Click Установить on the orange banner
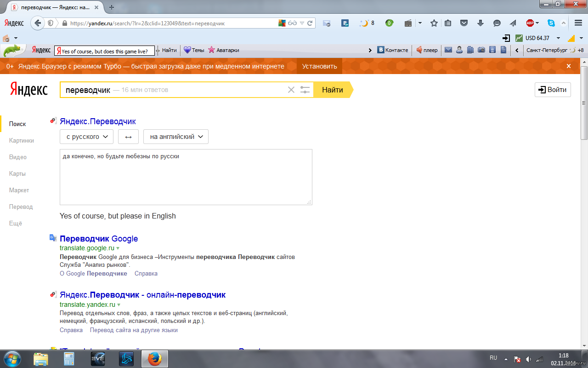588x368 pixels. pyautogui.click(x=319, y=66)
